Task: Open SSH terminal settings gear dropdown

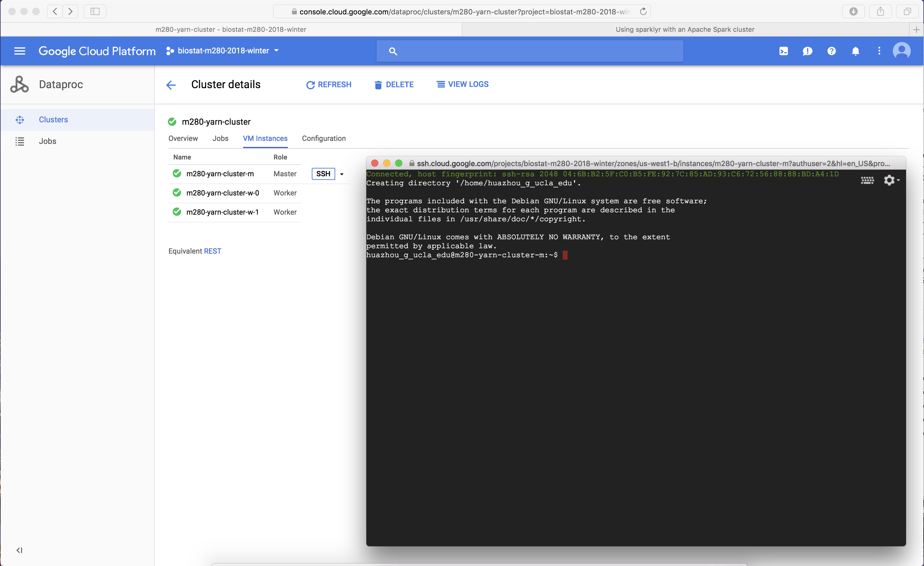Action: (891, 180)
